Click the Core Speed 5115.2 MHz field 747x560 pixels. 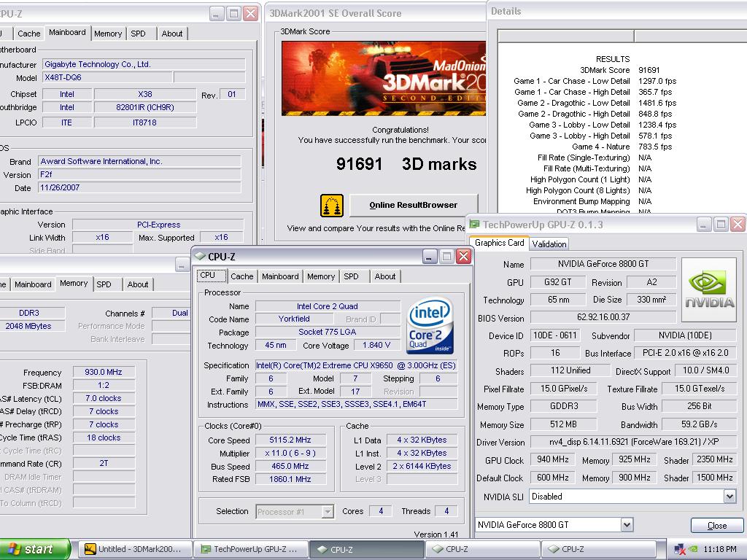click(290, 440)
